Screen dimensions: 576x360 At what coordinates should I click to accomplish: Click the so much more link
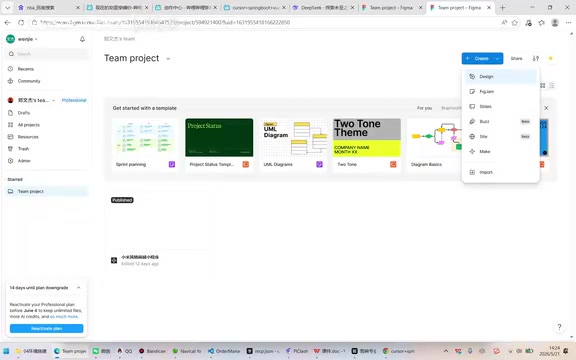[x=64, y=317]
